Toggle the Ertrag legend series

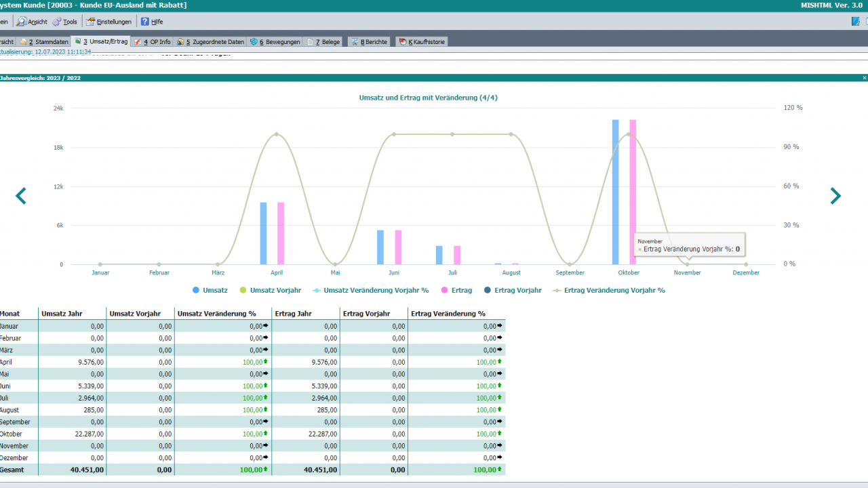(457, 290)
